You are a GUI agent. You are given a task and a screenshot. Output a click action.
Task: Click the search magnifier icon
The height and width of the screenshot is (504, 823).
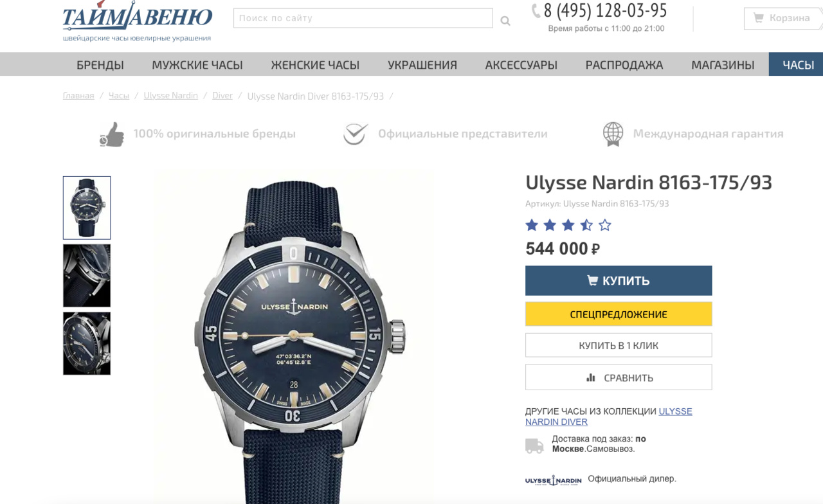(505, 21)
